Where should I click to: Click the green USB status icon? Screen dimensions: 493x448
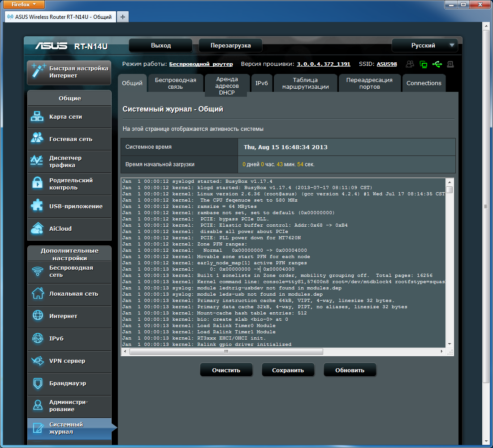click(x=437, y=64)
